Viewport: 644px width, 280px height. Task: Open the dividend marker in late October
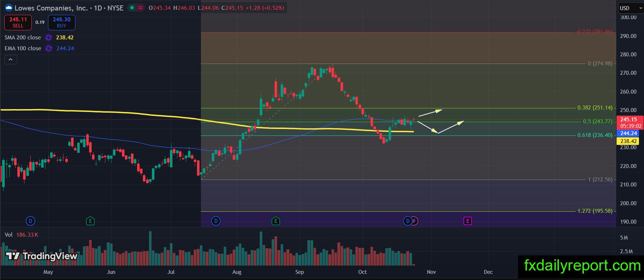(x=408, y=221)
